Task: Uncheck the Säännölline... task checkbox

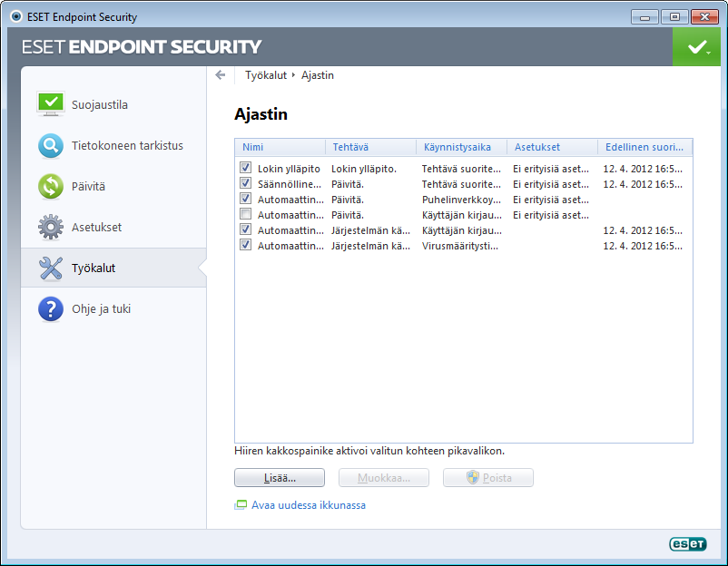Action: coord(246,183)
